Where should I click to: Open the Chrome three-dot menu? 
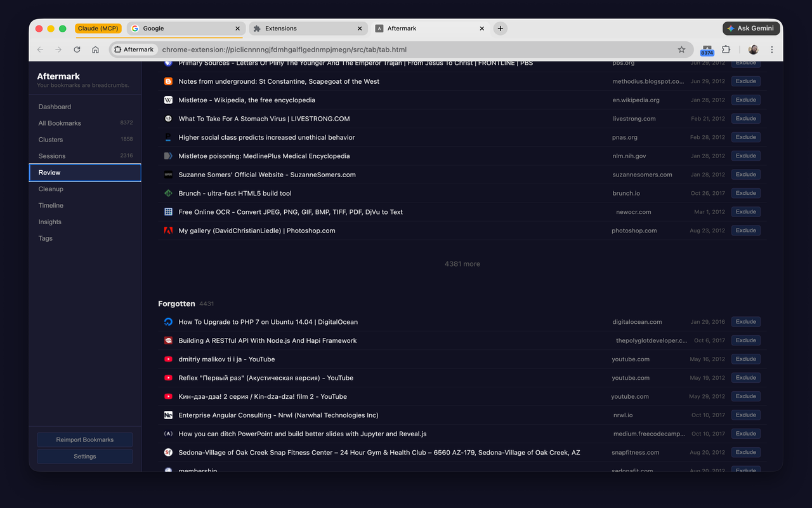(771, 50)
